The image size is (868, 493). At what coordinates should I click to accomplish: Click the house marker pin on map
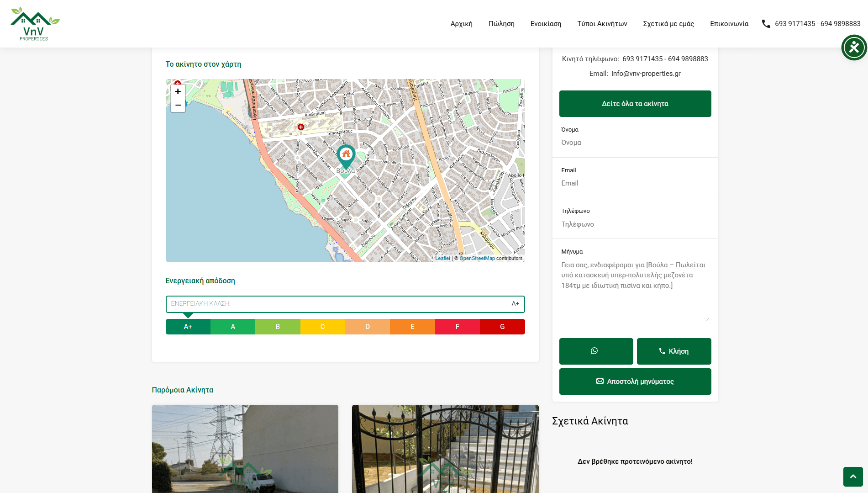click(x=346, y=155)
